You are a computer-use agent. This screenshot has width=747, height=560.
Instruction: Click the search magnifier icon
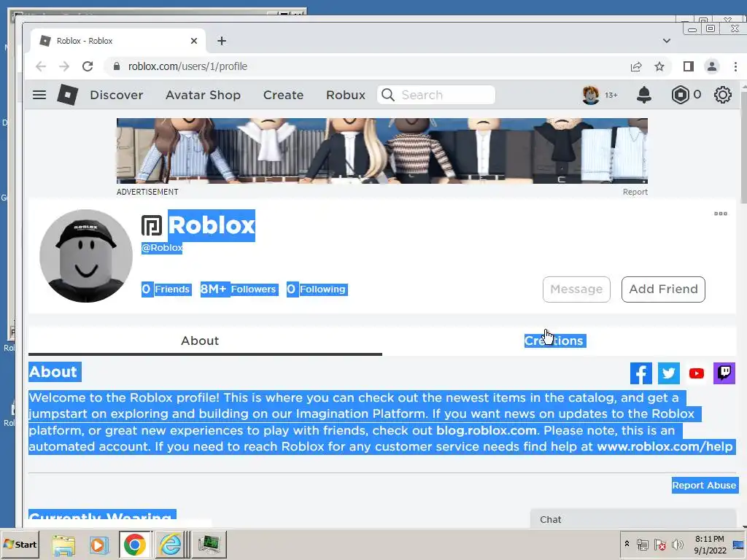click(x=388, y=95)
